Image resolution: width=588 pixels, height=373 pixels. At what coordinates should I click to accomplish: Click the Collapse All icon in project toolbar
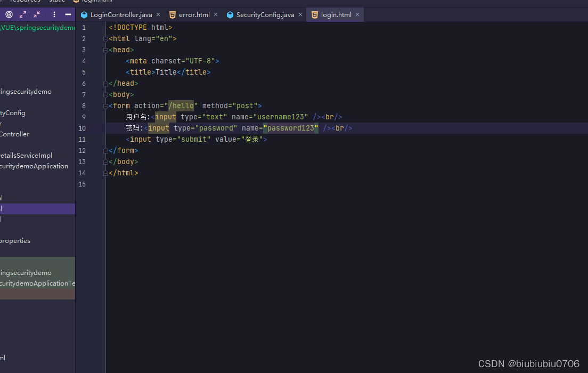coord(37,14)
